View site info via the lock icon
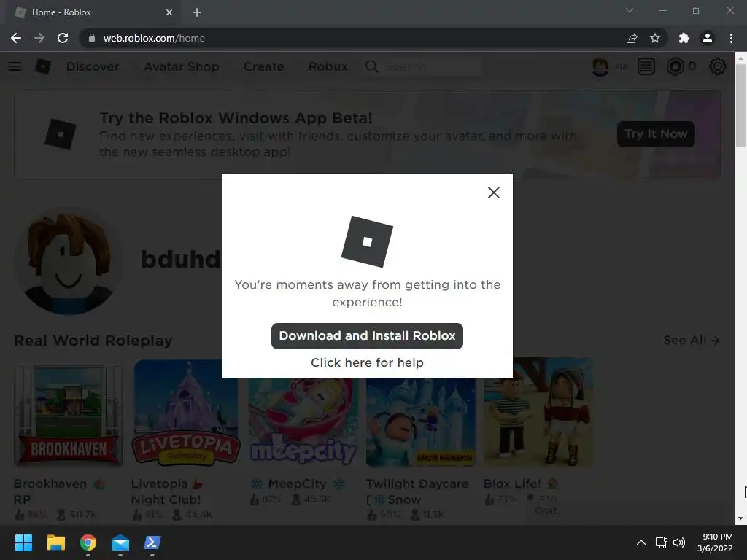The image size is (747, 560). 92,38
